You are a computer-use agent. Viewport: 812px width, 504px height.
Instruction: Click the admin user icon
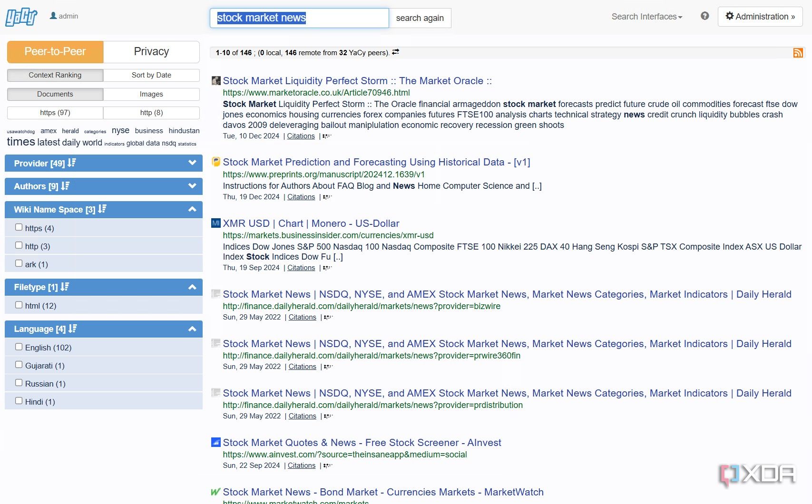(x=53, y=16)
